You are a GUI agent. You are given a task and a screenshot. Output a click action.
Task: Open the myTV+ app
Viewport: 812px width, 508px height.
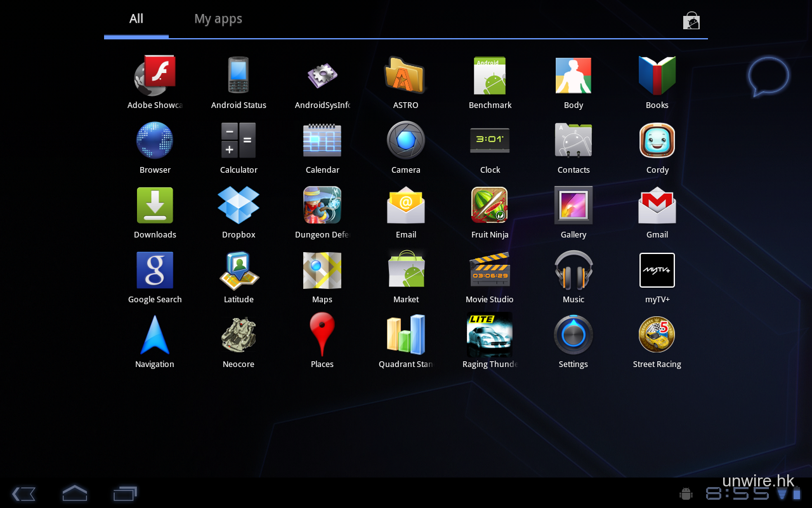pos(657,271)
